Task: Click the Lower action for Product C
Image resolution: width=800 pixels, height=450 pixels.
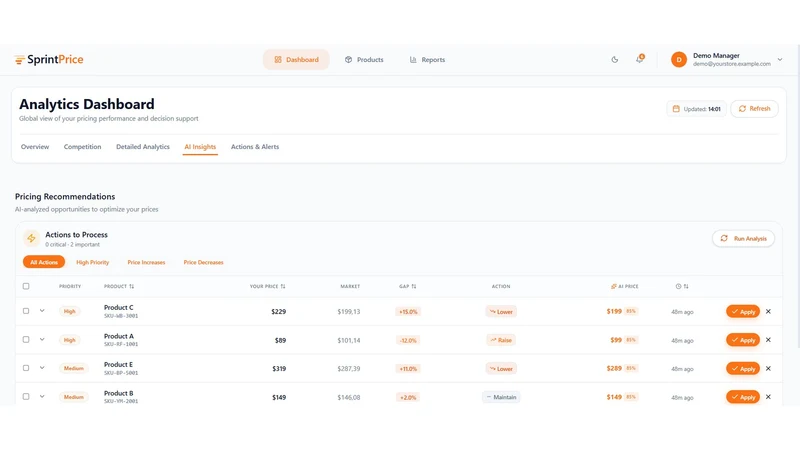Action: [x=501, y=312]
